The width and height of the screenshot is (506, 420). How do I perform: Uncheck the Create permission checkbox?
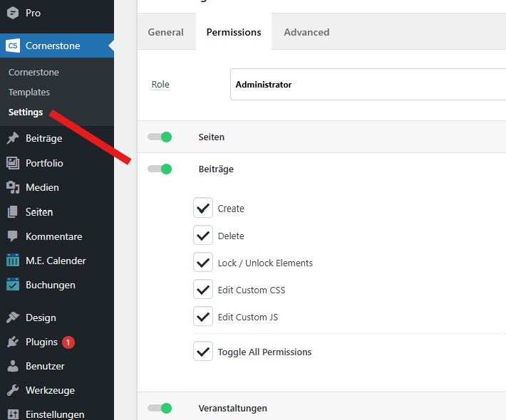point(203,208)
